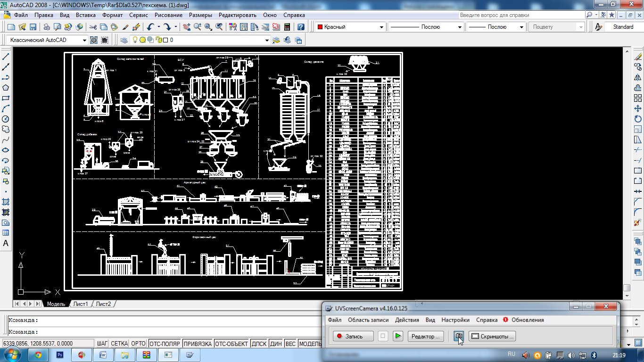The height and width of the screenshot is (362, 644).
Task: Open the Файл menu in AutoCAD
Action: [x=21, y=15]
